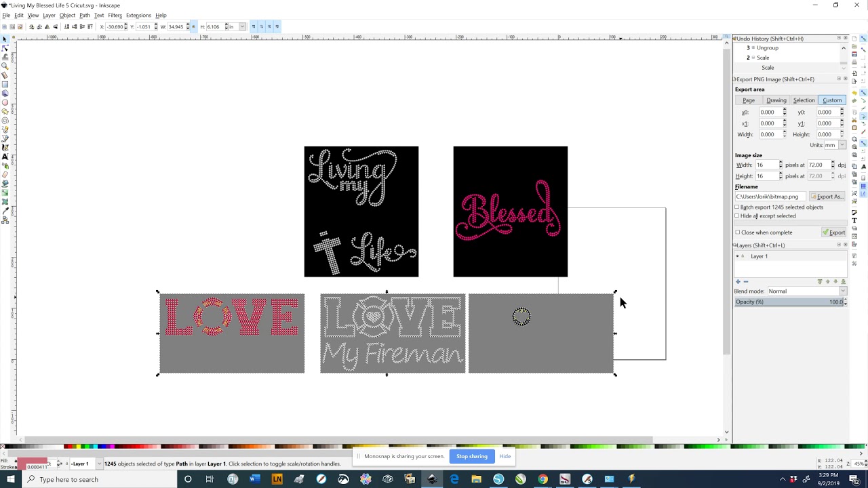Click the Export button

[833, 232]
